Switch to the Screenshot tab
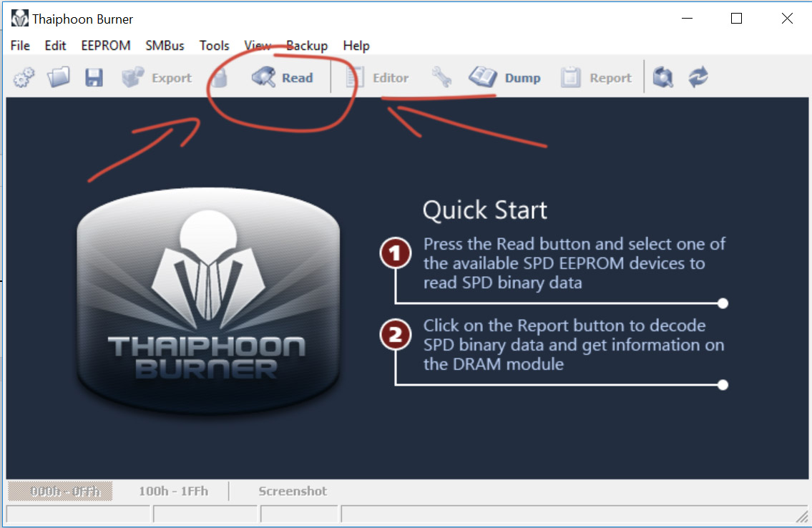 click(293, 492)
